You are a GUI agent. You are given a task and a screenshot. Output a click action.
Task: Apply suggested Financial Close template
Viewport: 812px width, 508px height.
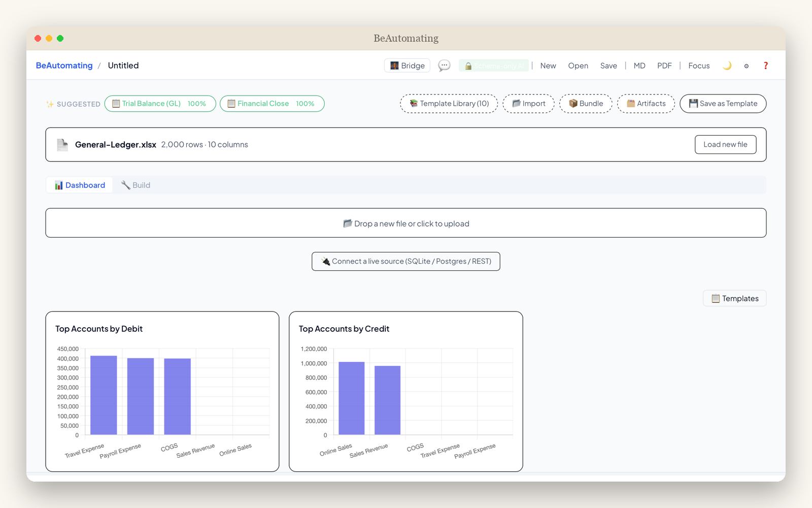click(272, 104)
